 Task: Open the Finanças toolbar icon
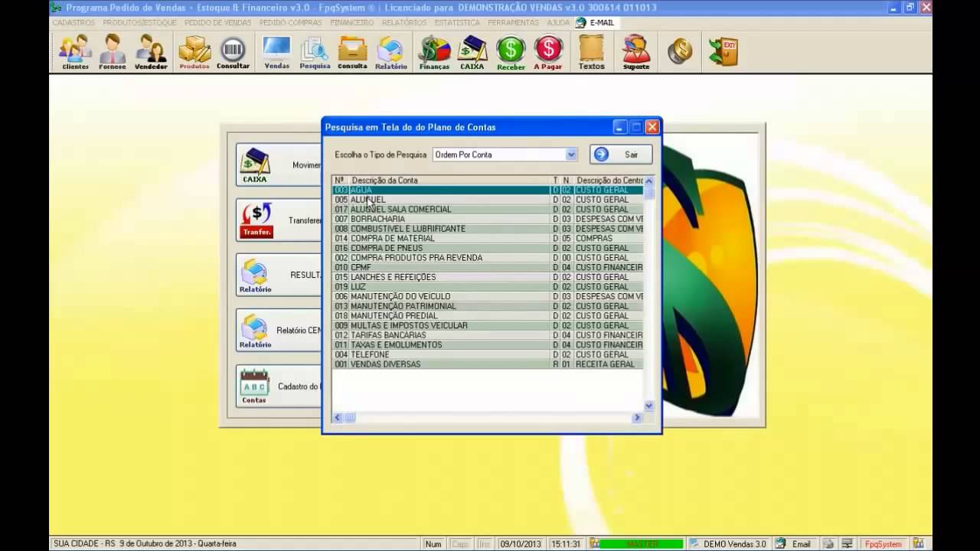(x=434, y=52)
